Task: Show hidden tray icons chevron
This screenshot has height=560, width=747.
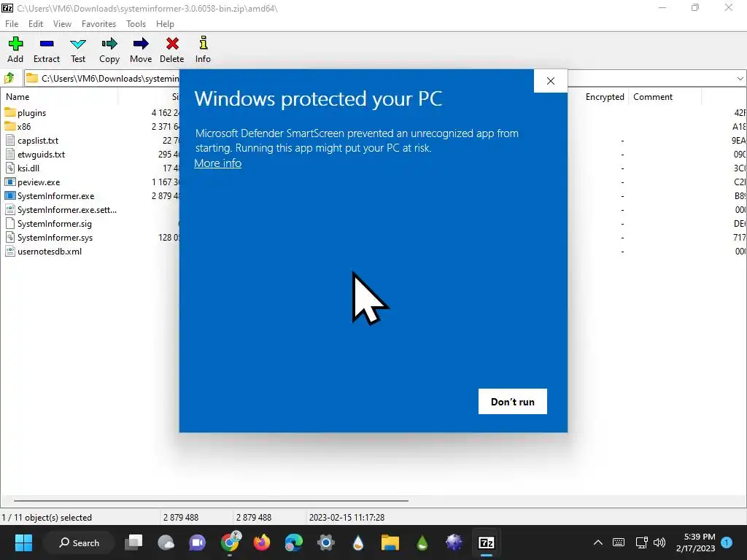Action: point(598,542)
